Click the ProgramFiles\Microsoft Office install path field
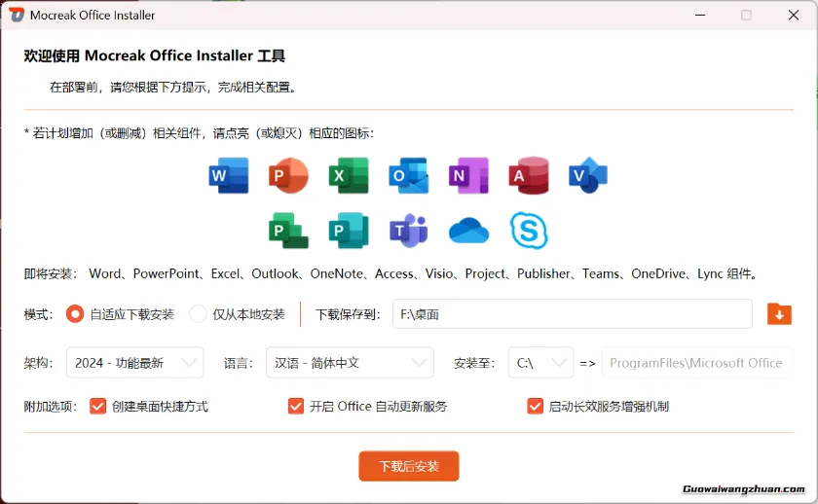The height and width of the screenshot is (504, 818). pyautogui.click(x=697, y=362)
